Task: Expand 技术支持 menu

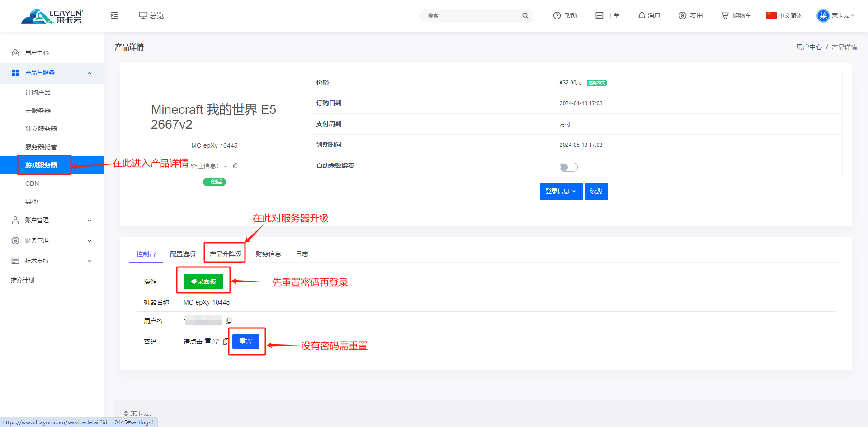Action: (52, 261)
